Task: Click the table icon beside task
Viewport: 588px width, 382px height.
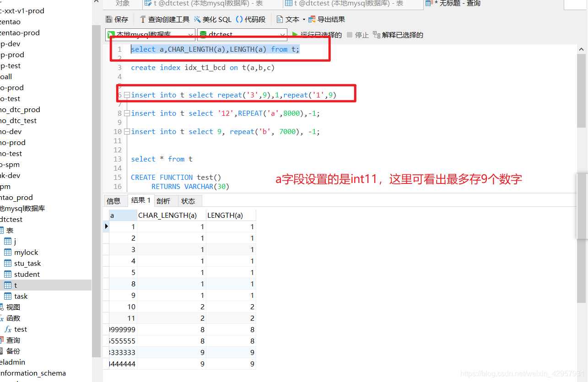Action: pos(8,296)
